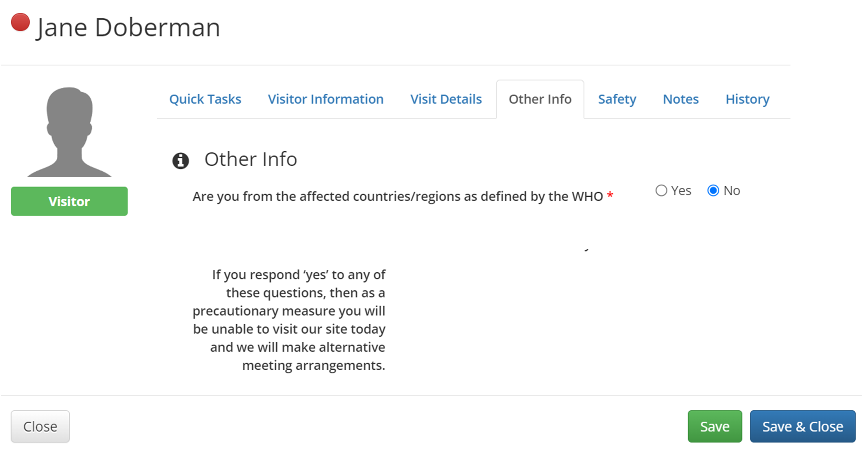Choose the No radio button

click(713, 191)
